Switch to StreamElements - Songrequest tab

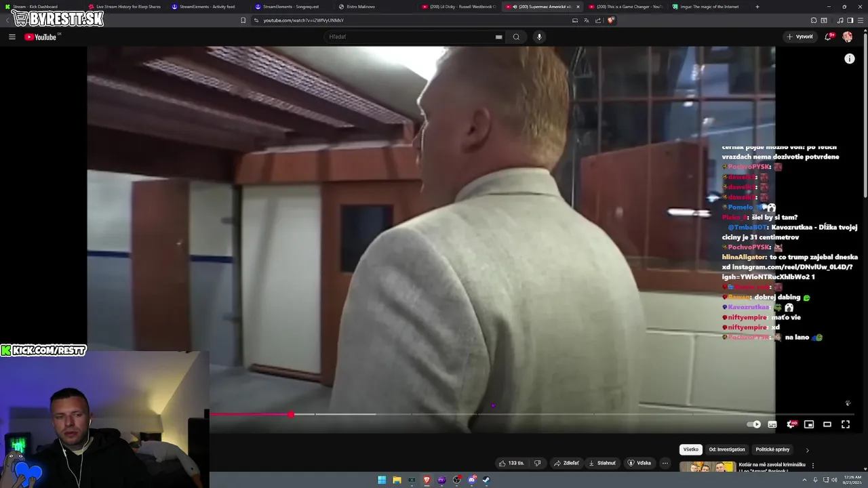coord(291,7)
